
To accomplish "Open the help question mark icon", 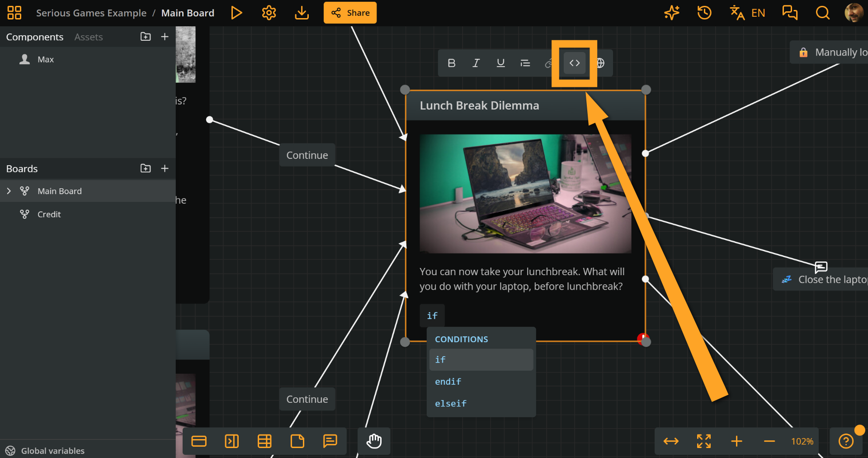I will (x=846, y=441).
